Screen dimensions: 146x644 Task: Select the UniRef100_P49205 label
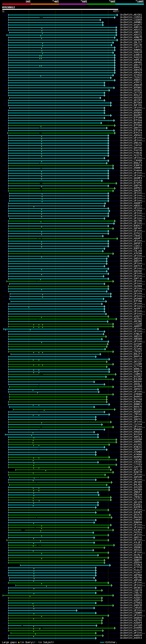[131, 53]
